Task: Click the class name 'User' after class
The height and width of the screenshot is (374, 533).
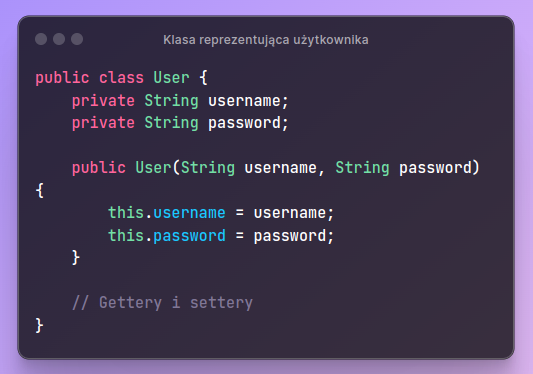Action: (x=171, y=78)
